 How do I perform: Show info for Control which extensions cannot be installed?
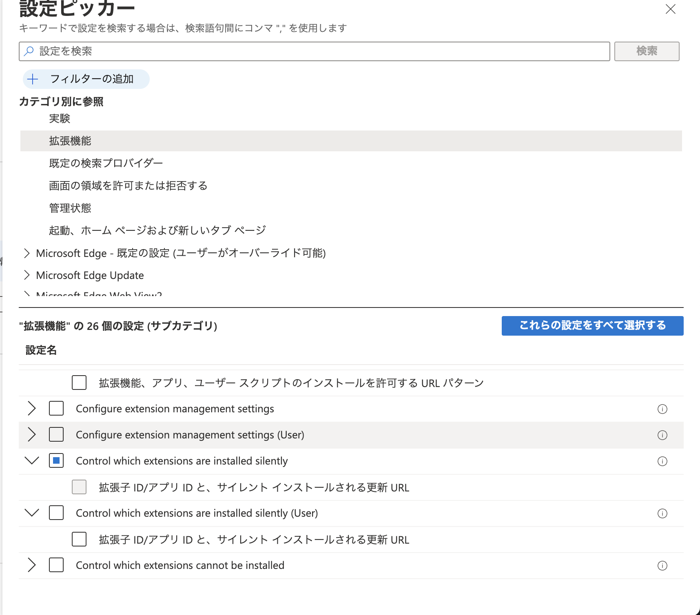(662, 566)
